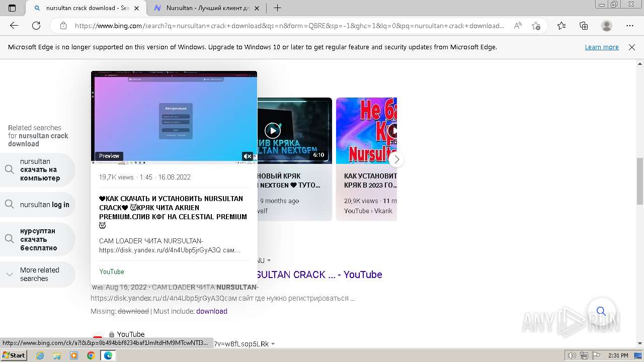Search related 'nursultan скачать на компьютер'
This screenshot has height=362, width=644.
click(x=37, y=170)
